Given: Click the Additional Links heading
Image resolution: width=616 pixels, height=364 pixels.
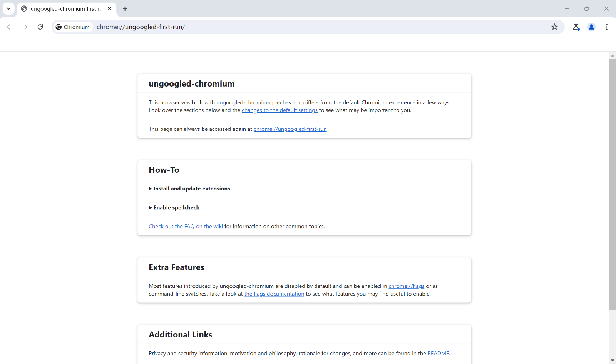Looking at the screenshot, I should 180,335.
